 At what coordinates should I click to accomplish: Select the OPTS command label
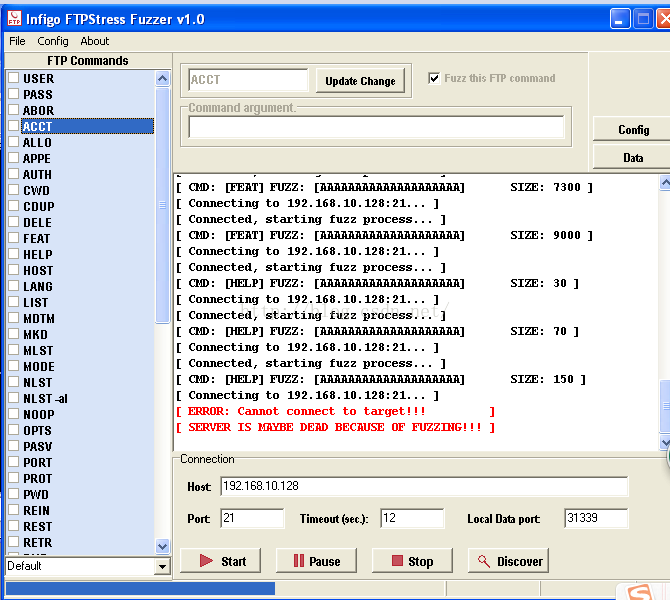pyautogui.click(x=38, y=430)
